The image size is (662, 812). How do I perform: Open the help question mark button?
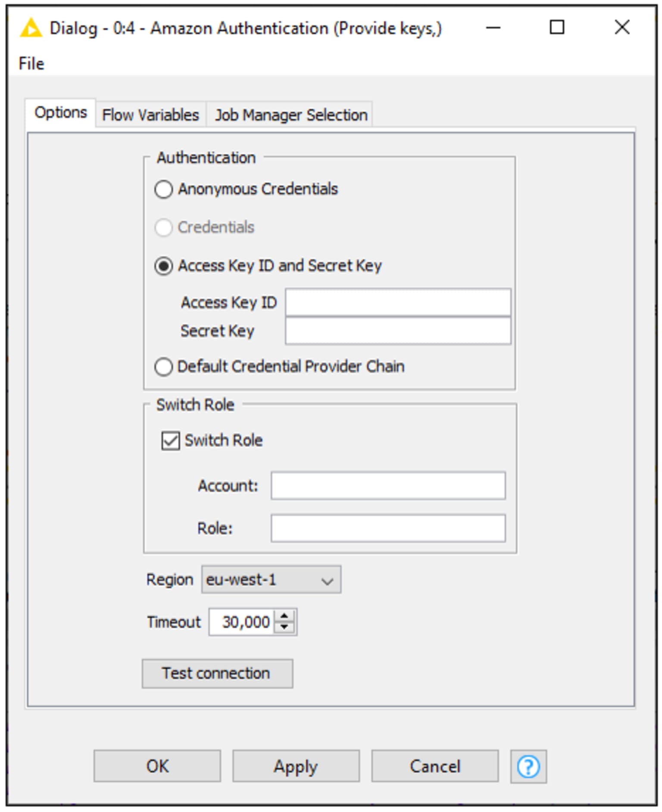click(528, 766)
